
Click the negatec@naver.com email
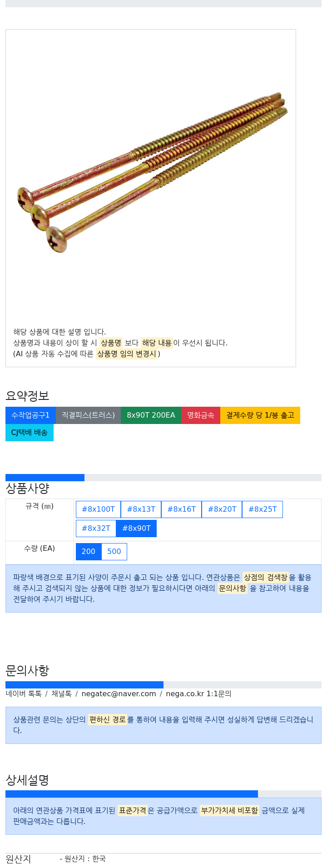(x=119, y=694)
